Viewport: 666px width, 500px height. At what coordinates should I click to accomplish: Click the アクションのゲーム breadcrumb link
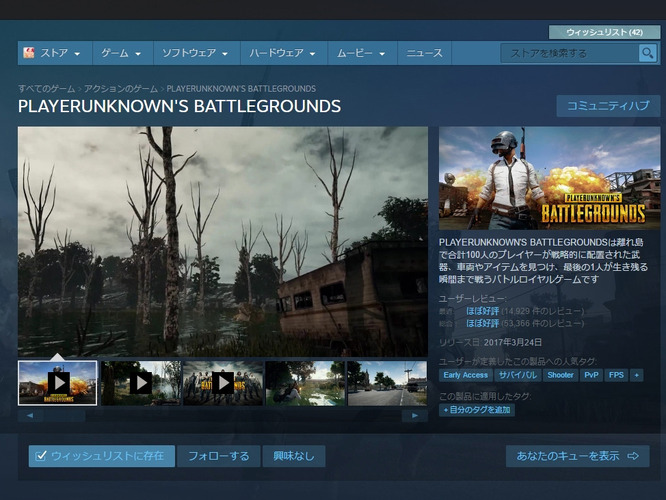(121, 89)
